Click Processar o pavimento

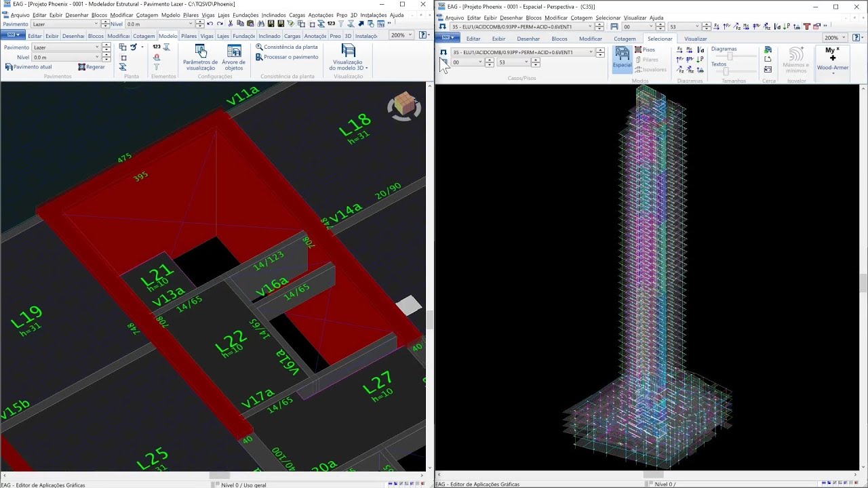(x=286, y=57)
